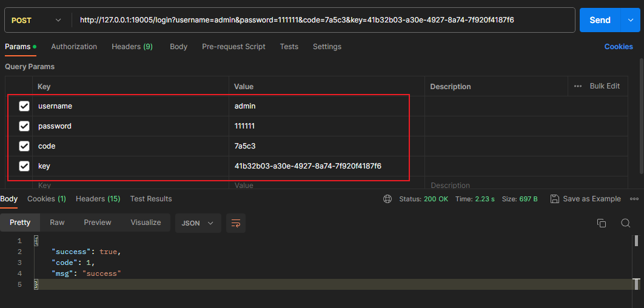Image resolution: width=644 pixels, height=308 pixels.
Task: Toggle the wrap lines icon
Action: tap(236, 223)
